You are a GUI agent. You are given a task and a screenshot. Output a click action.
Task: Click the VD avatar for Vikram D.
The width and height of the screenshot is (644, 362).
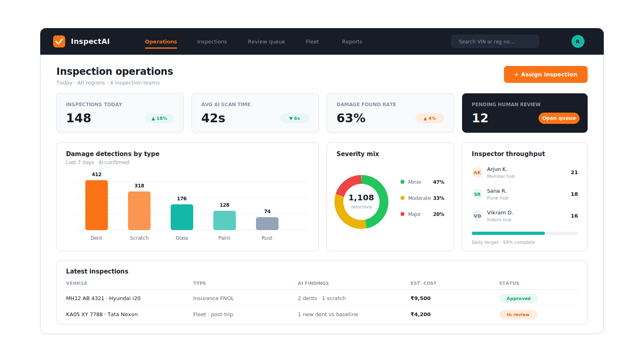click(477, 216)
